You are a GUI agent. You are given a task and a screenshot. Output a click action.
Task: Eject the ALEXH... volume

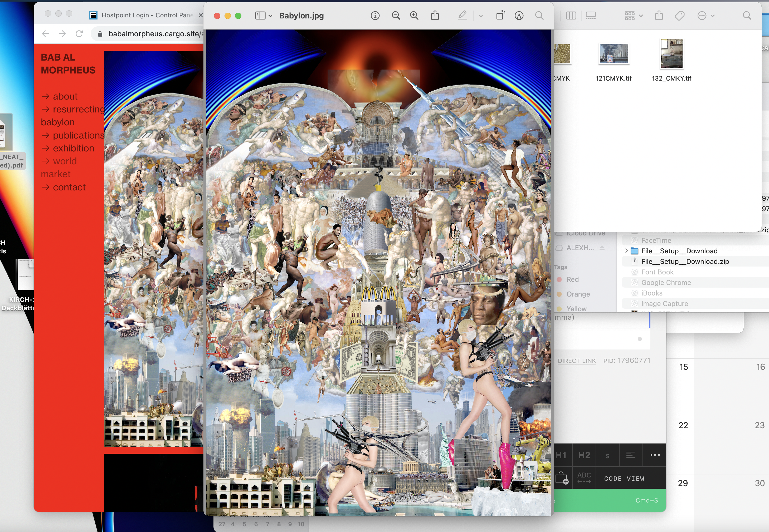point(602,248)
